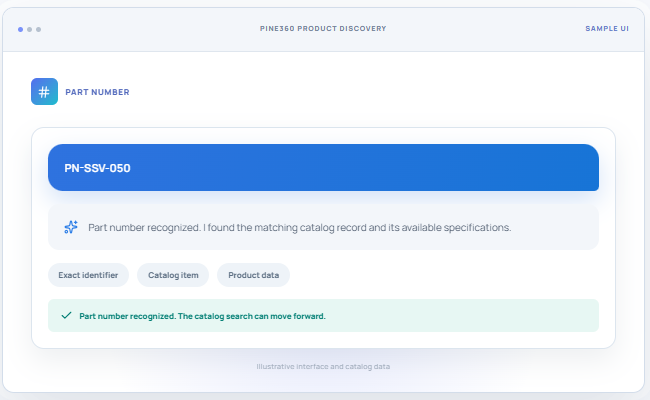The image size is (650, 400).
Task: Click the PART NUMBER heading
Action: tap(97, 92)
